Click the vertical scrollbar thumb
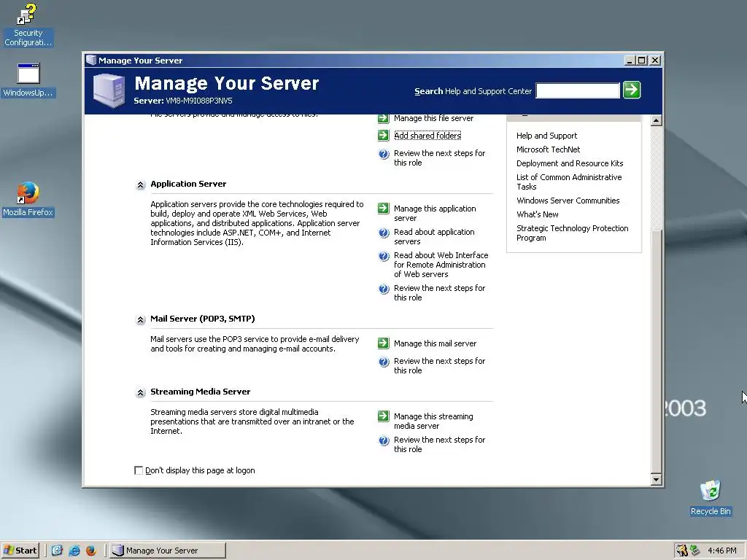Screen dimensions: 747x560 [x=656, y=350]
